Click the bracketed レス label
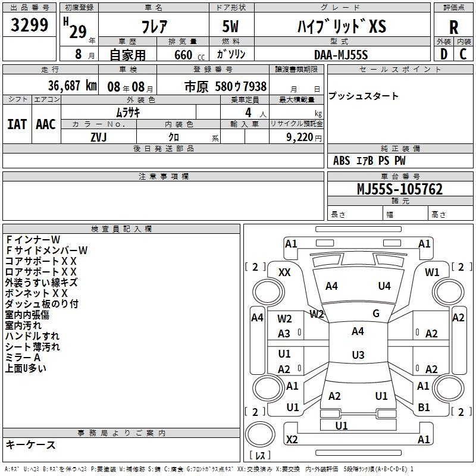 [x=259, y=456]
